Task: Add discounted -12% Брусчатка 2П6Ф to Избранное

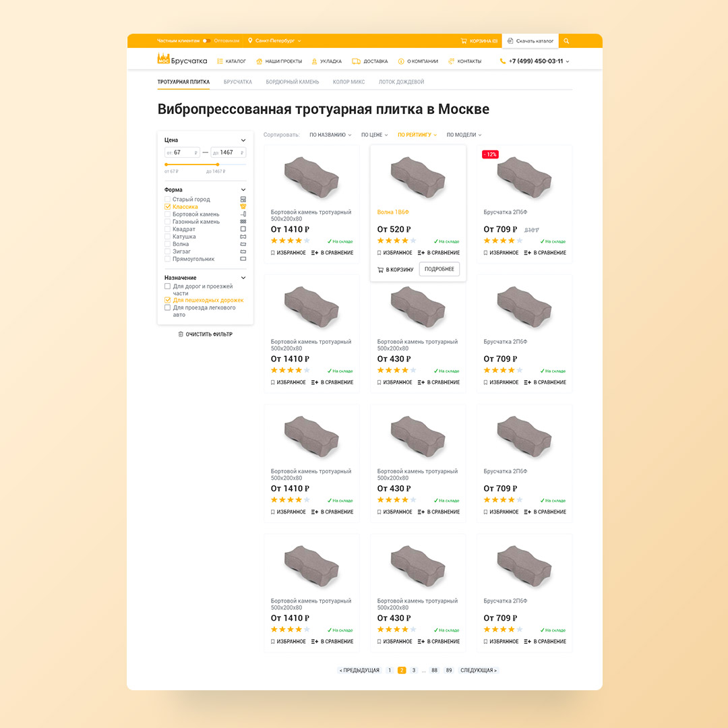Action: pyautogui.click(x=500, y=253)
